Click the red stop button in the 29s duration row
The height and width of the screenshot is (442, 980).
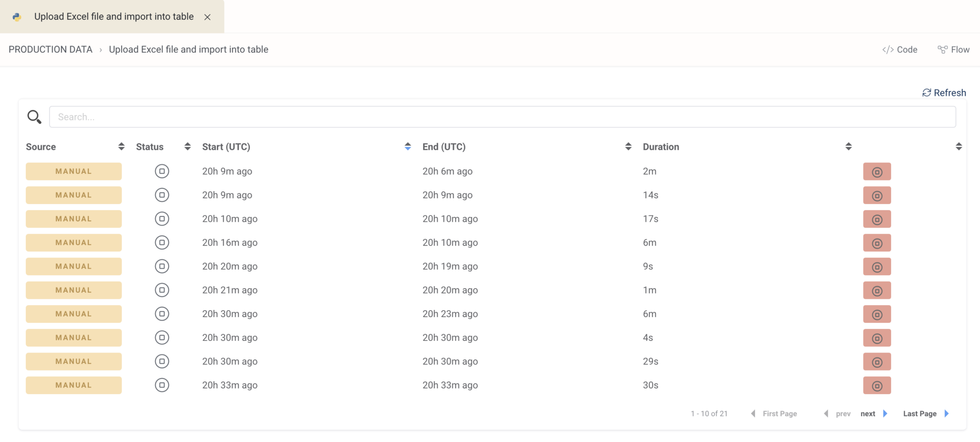[877, 362]
